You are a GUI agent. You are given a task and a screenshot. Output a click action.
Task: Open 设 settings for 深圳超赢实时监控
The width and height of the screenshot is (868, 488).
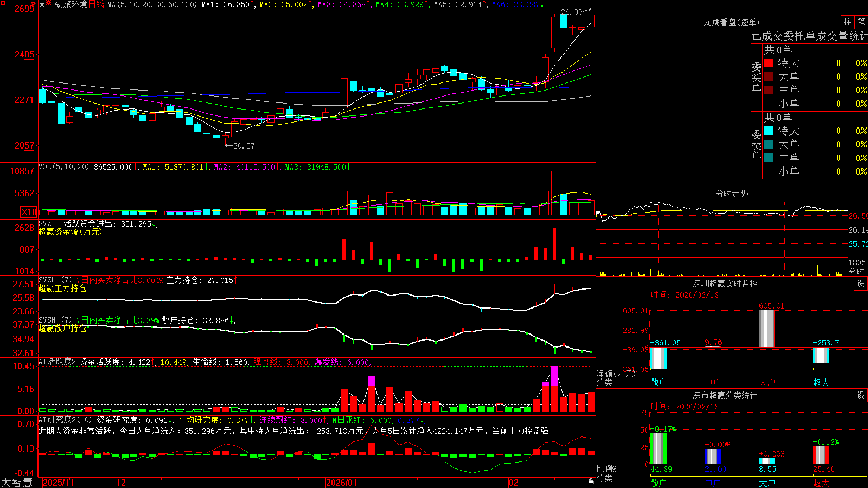pos(861,284)
